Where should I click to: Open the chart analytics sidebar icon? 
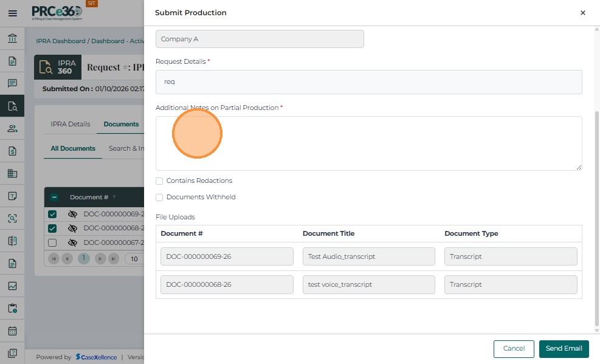(x=12, y=286)
